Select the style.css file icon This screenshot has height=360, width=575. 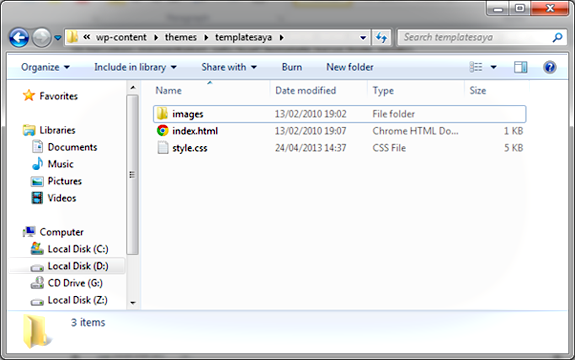[162, 148]
